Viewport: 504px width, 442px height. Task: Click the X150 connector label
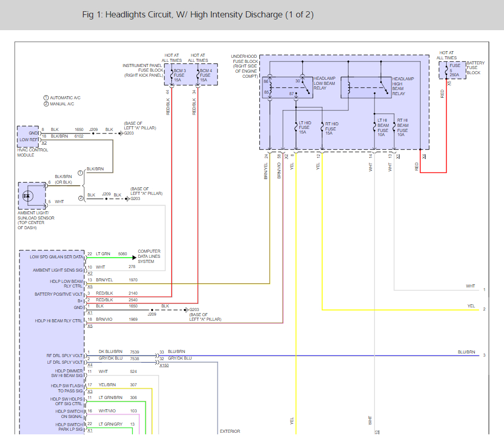click(164, 365)
